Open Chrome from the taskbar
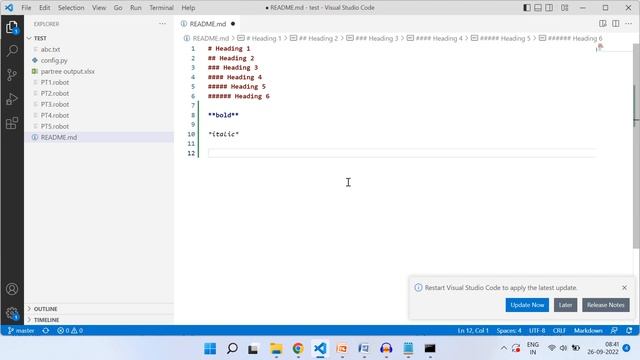 pyautogui.click(x=298, y=349)
